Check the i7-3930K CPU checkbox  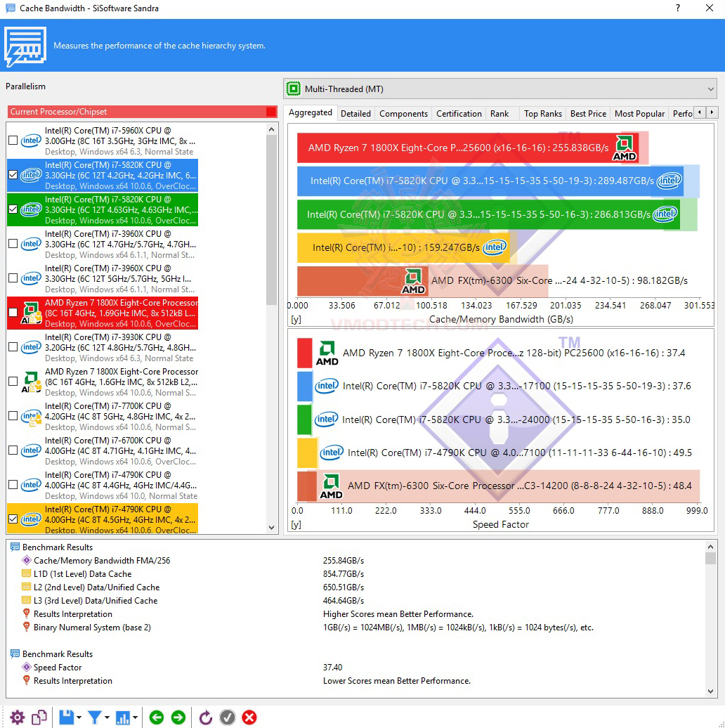pos(13,347)
